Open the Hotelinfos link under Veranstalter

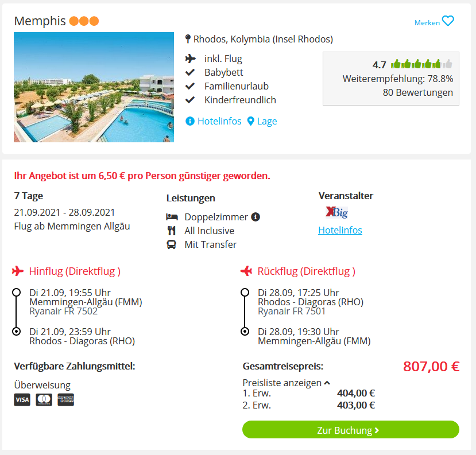click(340, 230)
